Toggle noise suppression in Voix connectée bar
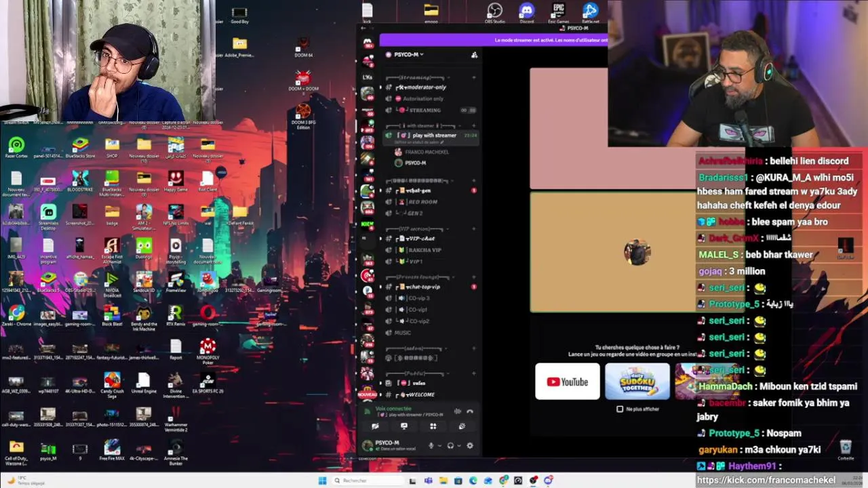Screen dimensions: 868x488 457,411
